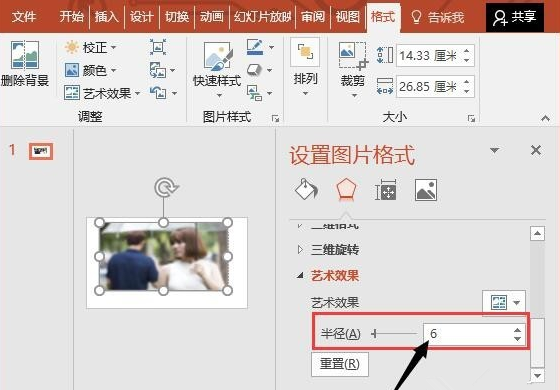Click the 重置(R) reset button

[340, 364]
